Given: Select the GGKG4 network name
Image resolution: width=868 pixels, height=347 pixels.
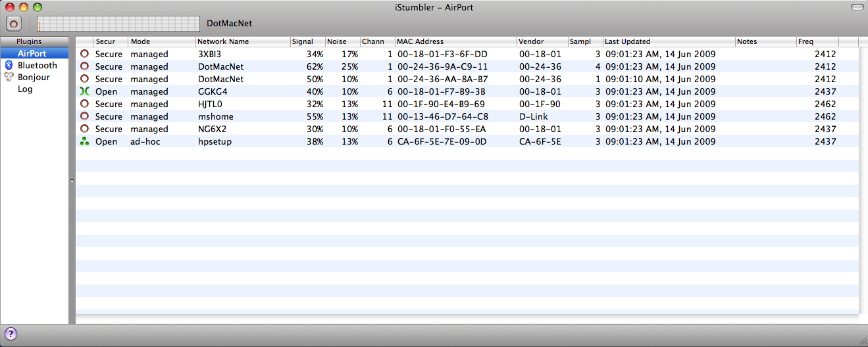Looking at the screenshot, I should click(x=213, y=91).
